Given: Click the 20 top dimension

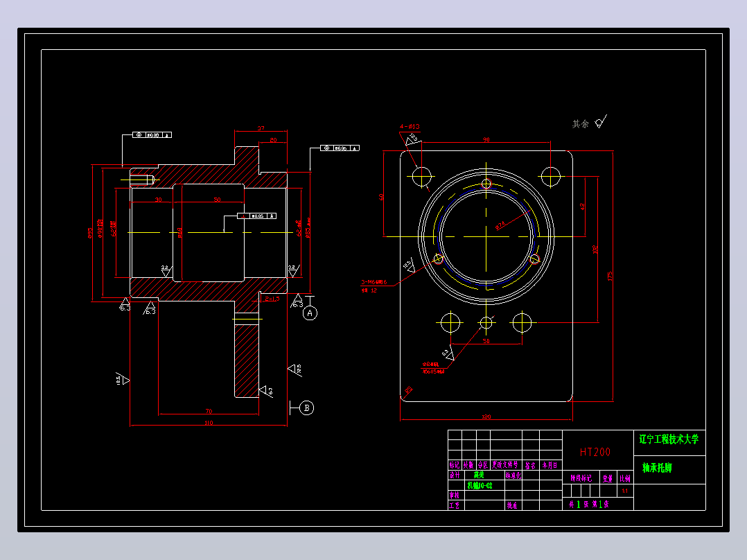Looking at the screenshot, I should point(273,139).
